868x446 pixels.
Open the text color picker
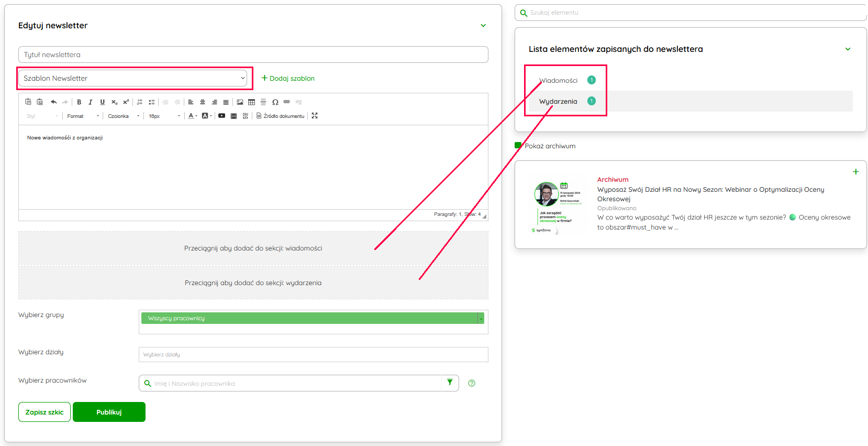(192, 116)
